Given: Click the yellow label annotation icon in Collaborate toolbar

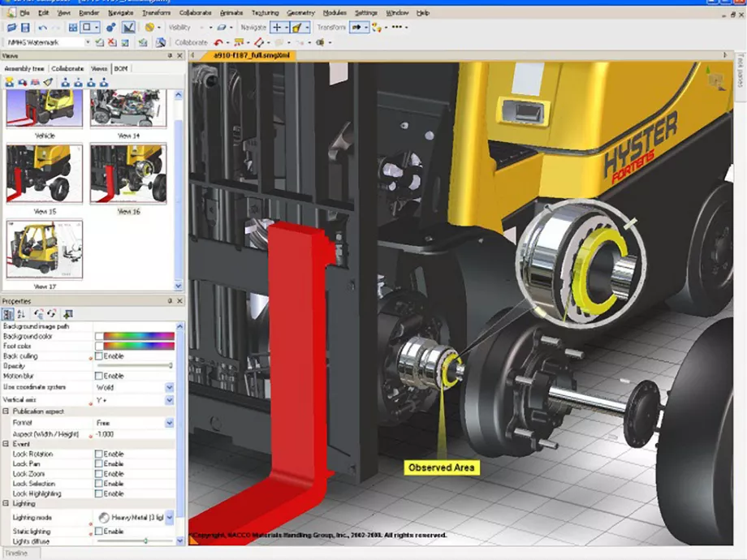Looking at the screenshot, I should [239, 42].
